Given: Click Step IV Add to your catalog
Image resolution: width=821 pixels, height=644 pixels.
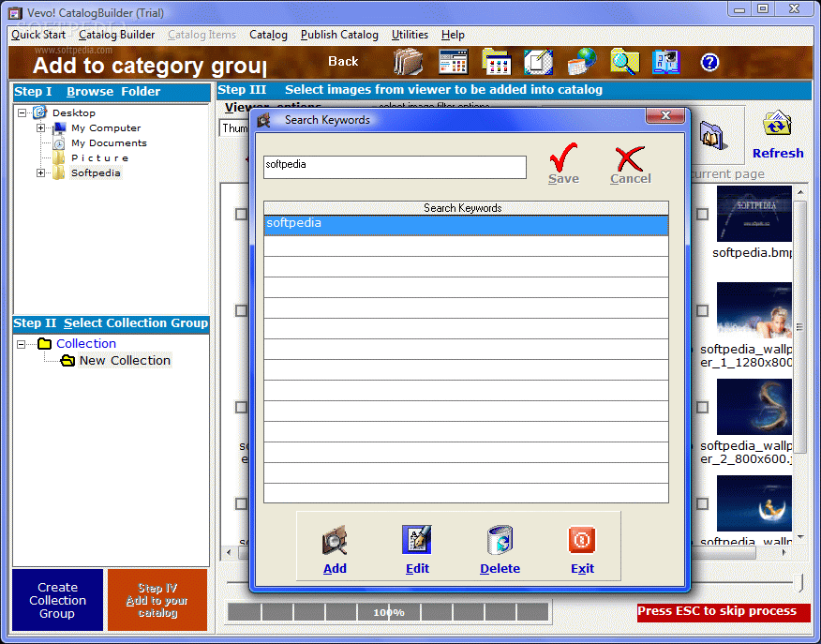Looking at the screenshot, I should coord(157,600).
